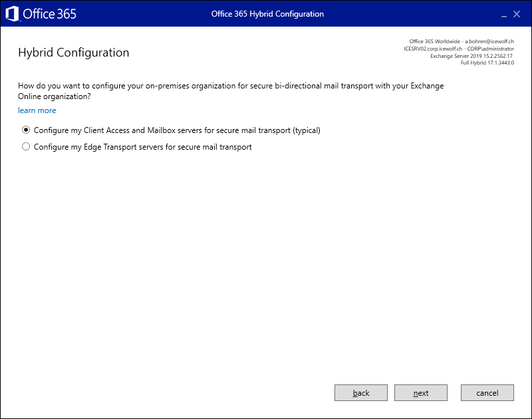Click the ICESRV02.corp.icewolf.ch server info line
Screen dimensions: 532x419
459,49
